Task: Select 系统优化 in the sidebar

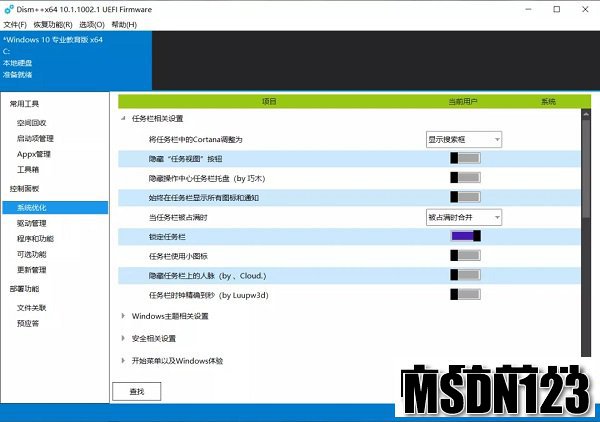Action: pyautogui.click(x=55, y=208)
